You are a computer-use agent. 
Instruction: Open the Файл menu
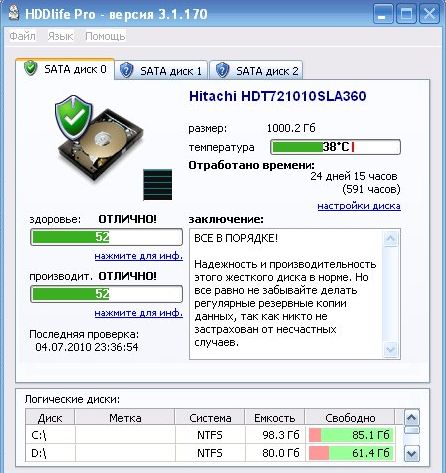[x=22, y=36]
